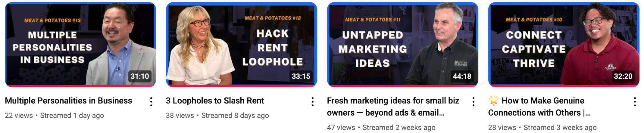Open title link Multiple Personalities in Business
Image resolution: width=644 pixels, height=133 pixels.
pos(68,101)
